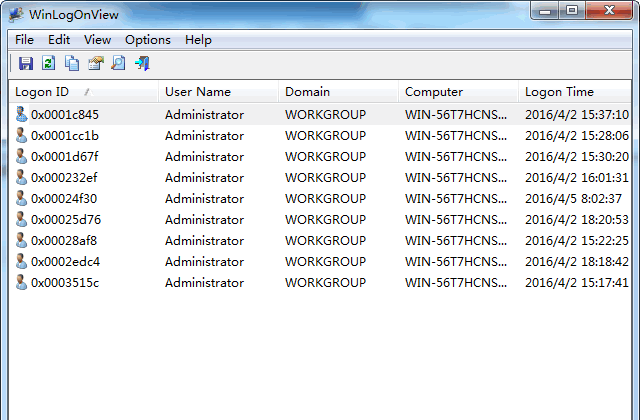
Task: Click WORKGROUP in the 0x00025d76 row
Action: click(x=325, y=220)
